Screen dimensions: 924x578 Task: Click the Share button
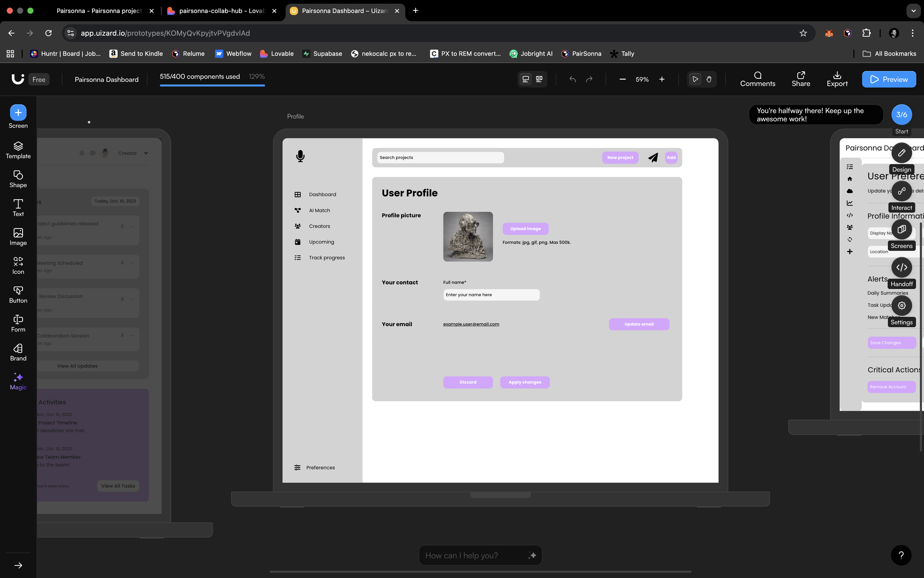coord(801,79)
